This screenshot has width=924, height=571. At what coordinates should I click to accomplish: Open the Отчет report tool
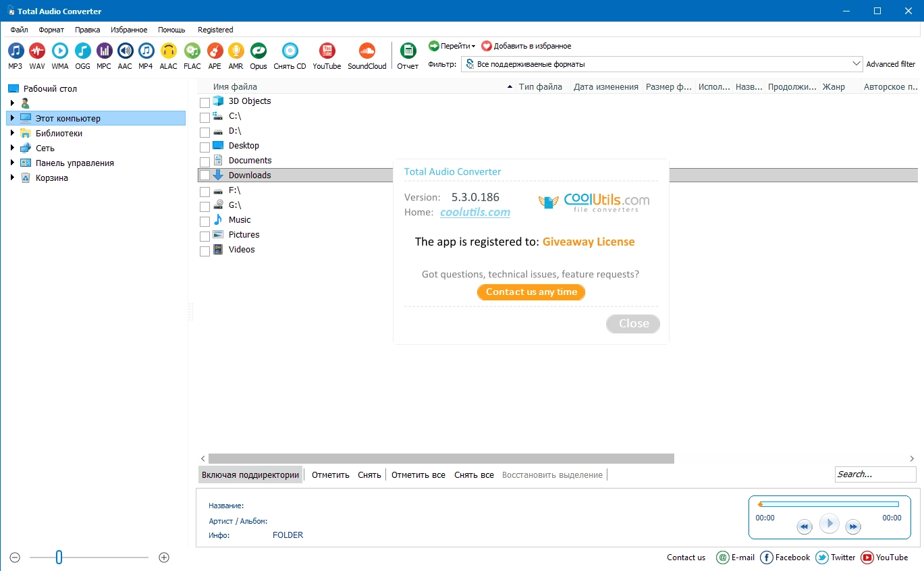click(408, 56)
